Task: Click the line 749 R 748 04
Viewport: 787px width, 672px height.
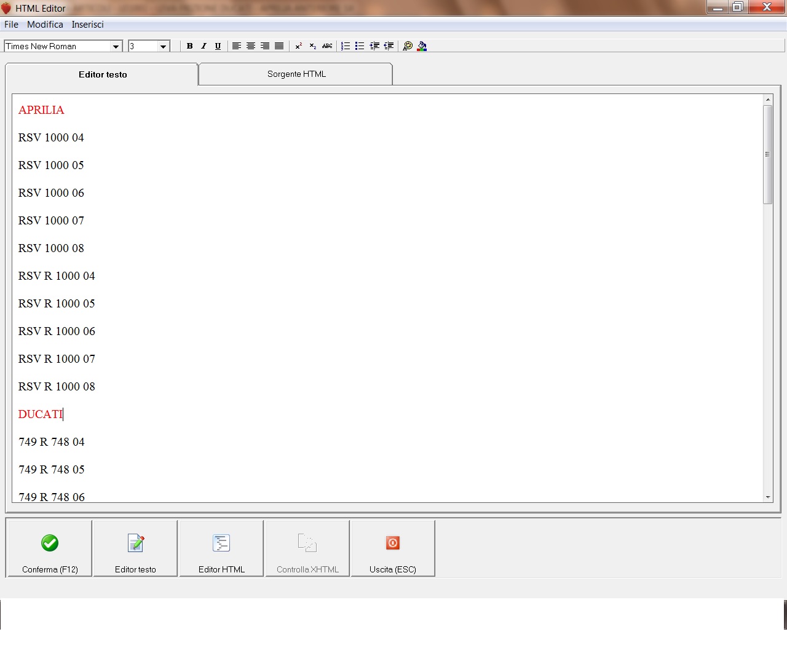Action: pyautogui.click(x=52, y=442)
